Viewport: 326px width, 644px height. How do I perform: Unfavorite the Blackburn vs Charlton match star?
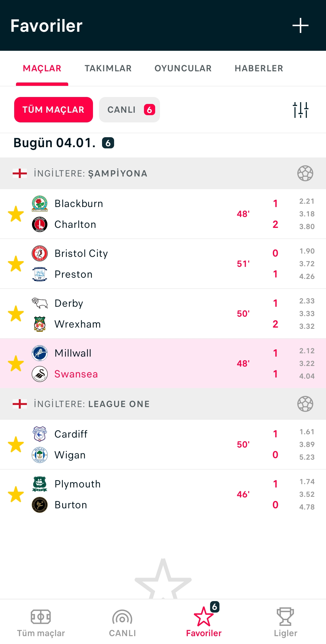16,214
